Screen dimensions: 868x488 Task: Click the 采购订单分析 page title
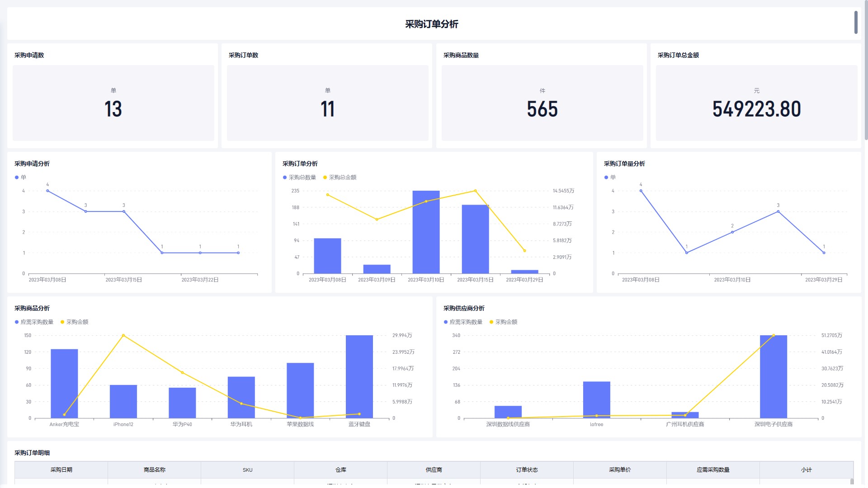(x=431, y=24)
